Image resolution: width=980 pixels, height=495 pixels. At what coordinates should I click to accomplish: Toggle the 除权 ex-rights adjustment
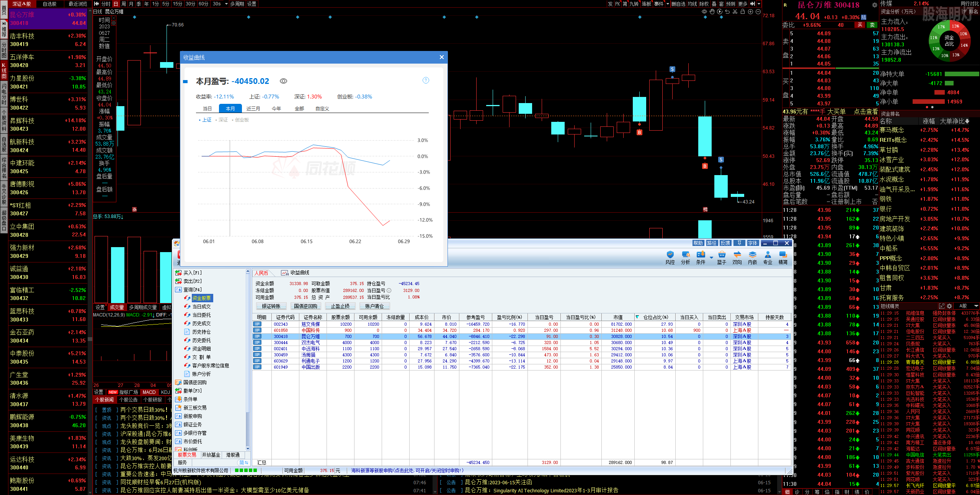704,4
